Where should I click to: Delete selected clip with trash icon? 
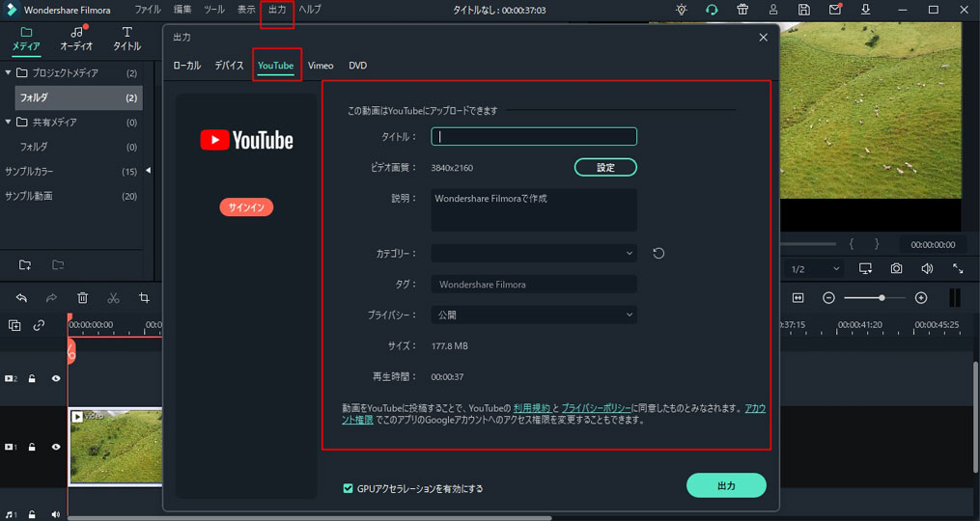pos(82,298)
